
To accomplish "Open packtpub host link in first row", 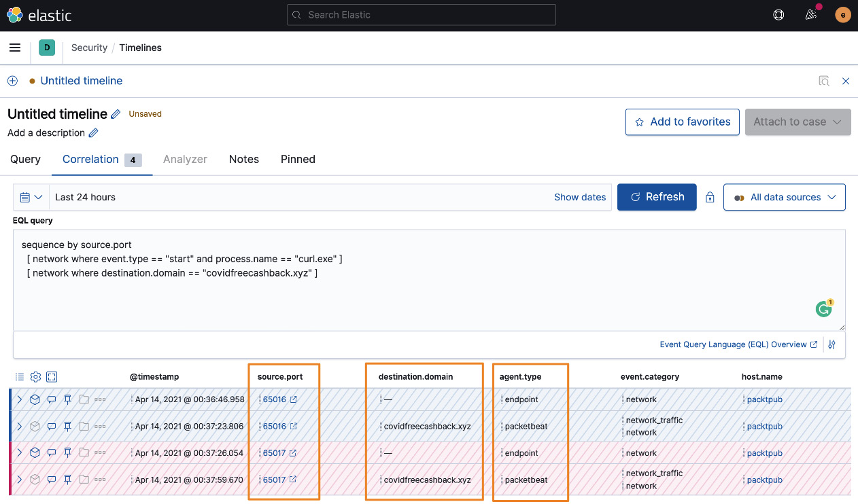I will pyautogui.click(x=764, y=399).
